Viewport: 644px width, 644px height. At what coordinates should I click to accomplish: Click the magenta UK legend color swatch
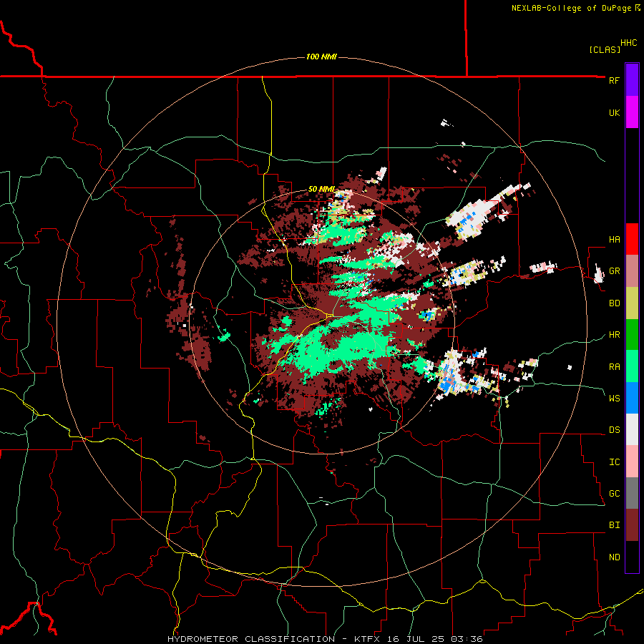(632, 112)
